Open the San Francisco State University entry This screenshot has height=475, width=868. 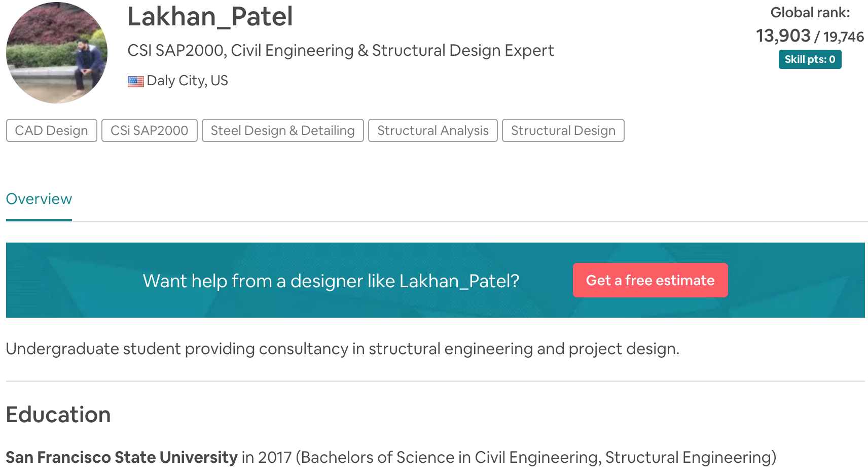click(x=121, y=457)
